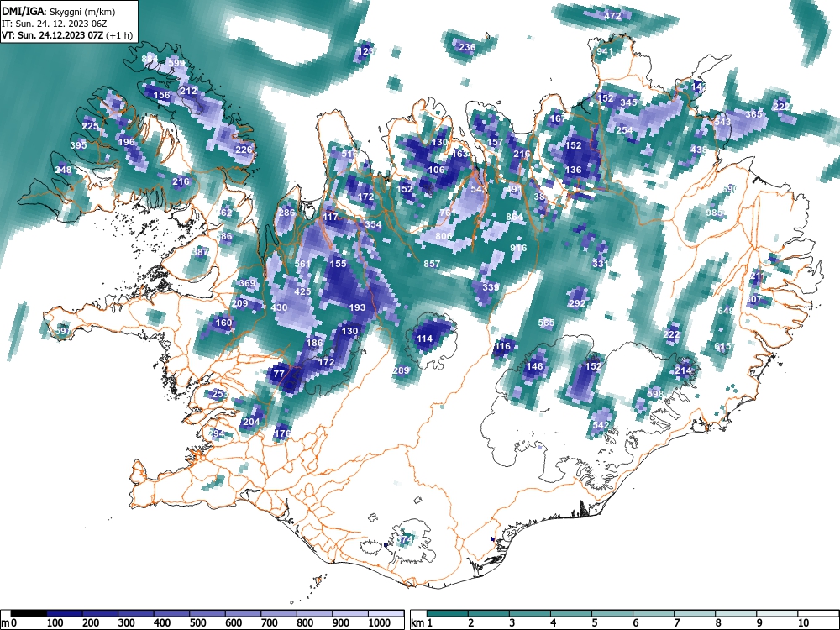The image size is (840, 630).
Task: Click the visibility value 146
Action: click(x=534, y=366)
